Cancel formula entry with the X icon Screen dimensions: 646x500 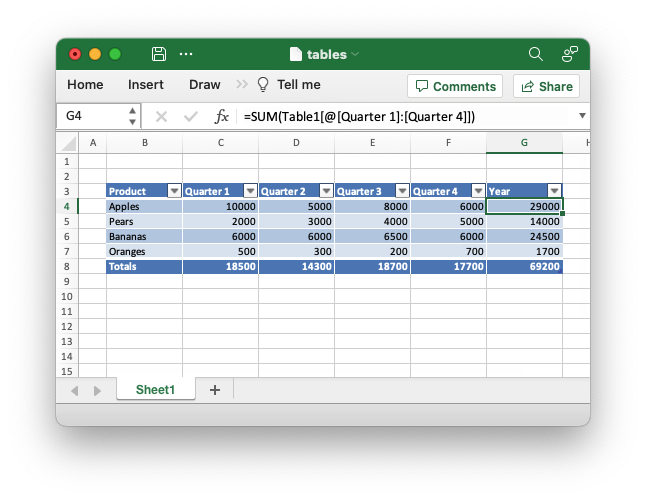161,117
